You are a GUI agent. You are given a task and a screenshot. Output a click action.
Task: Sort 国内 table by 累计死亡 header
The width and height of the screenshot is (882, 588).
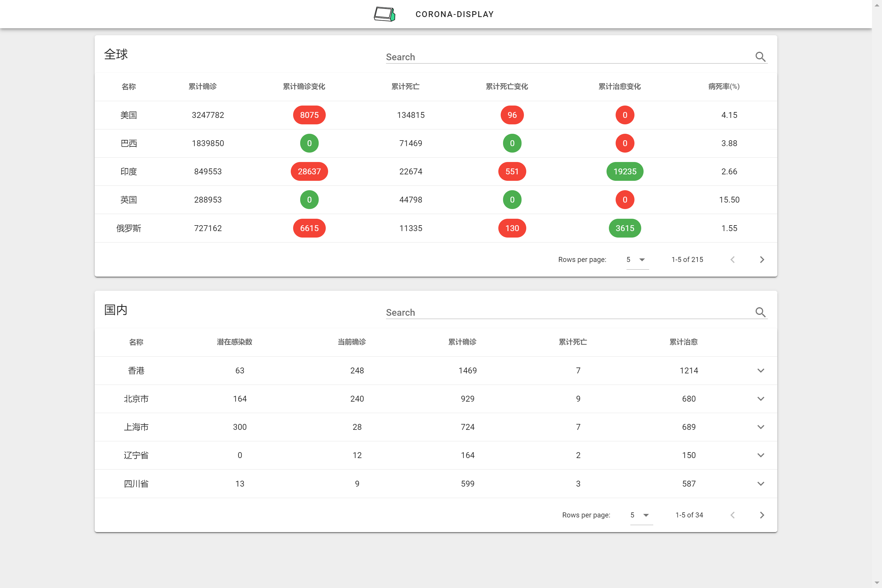pyautogui.click(x=573, y=342)
